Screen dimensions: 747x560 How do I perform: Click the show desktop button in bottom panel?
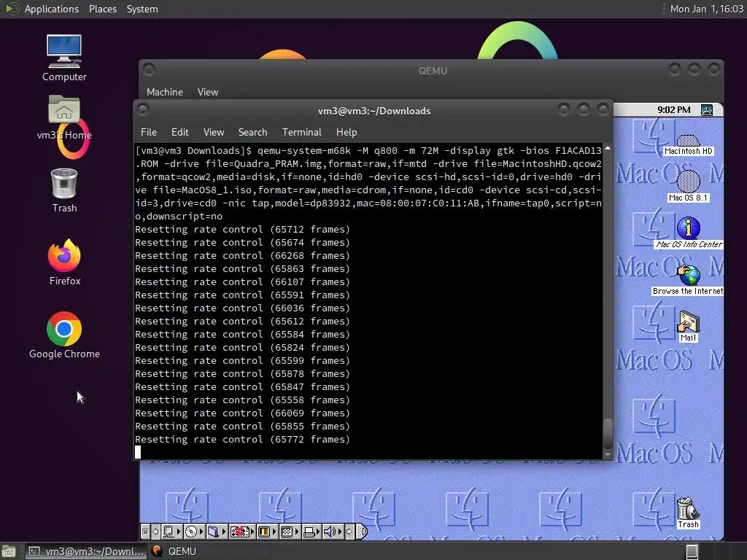click(9, 551)
